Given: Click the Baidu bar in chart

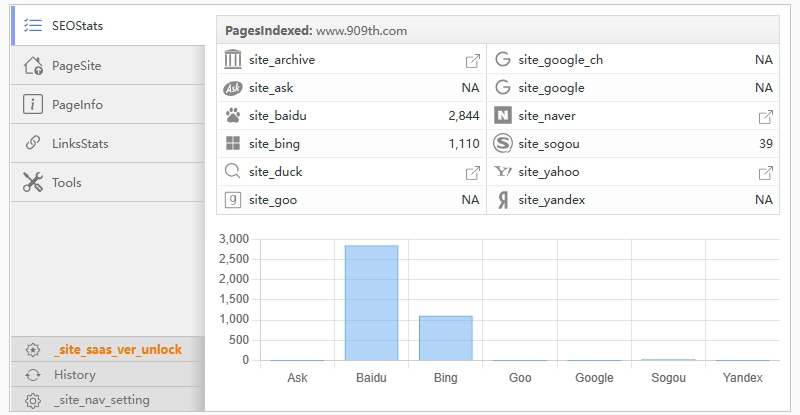Looking at the screenshot, I should 371,302.
